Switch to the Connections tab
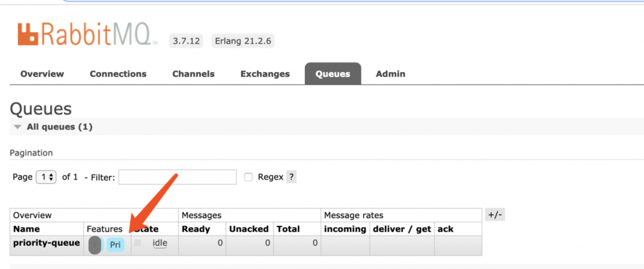The image size is (644, 269). (118, 74)
